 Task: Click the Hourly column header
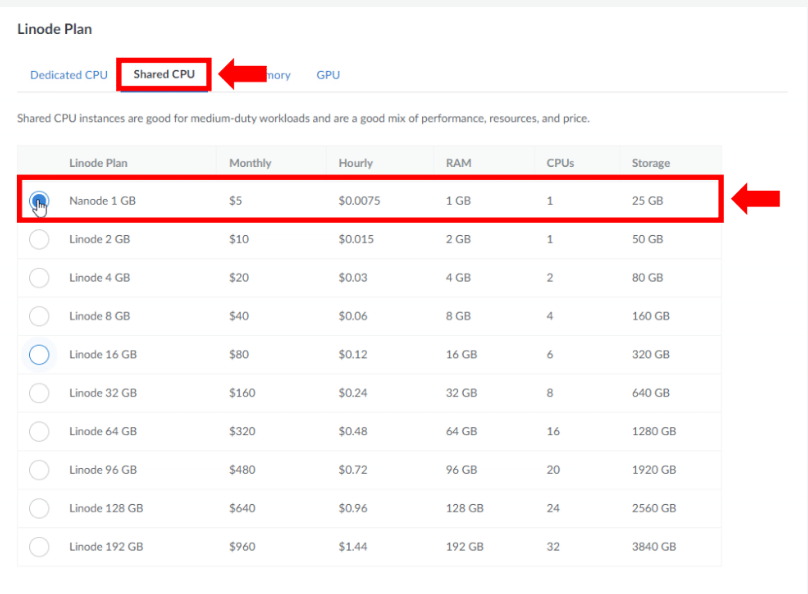point(355,163)
